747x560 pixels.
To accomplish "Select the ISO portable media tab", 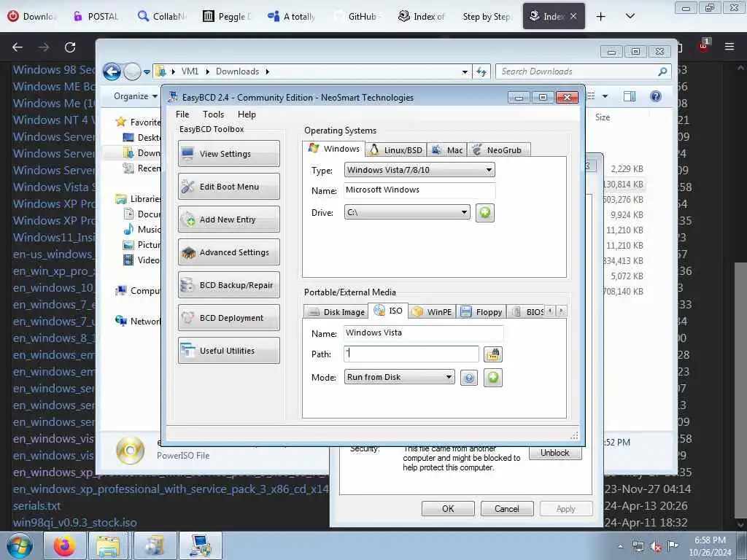I will point(388,311).
